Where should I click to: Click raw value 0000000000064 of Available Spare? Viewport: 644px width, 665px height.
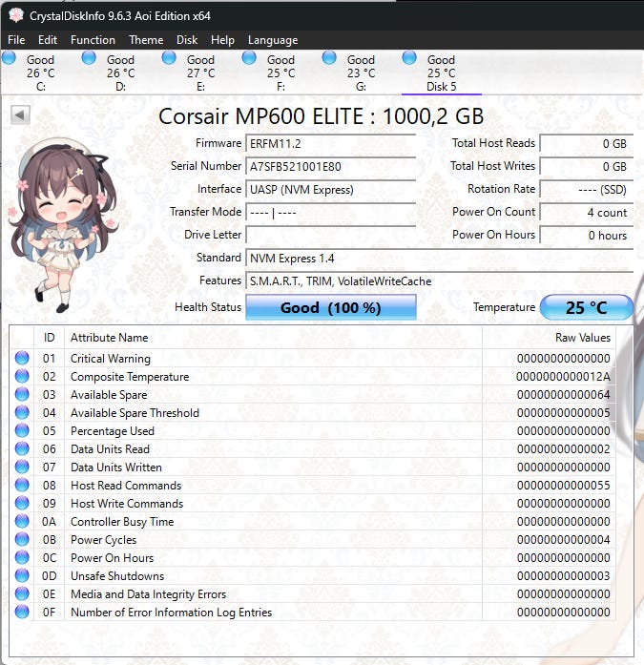(x=564, y=395)
